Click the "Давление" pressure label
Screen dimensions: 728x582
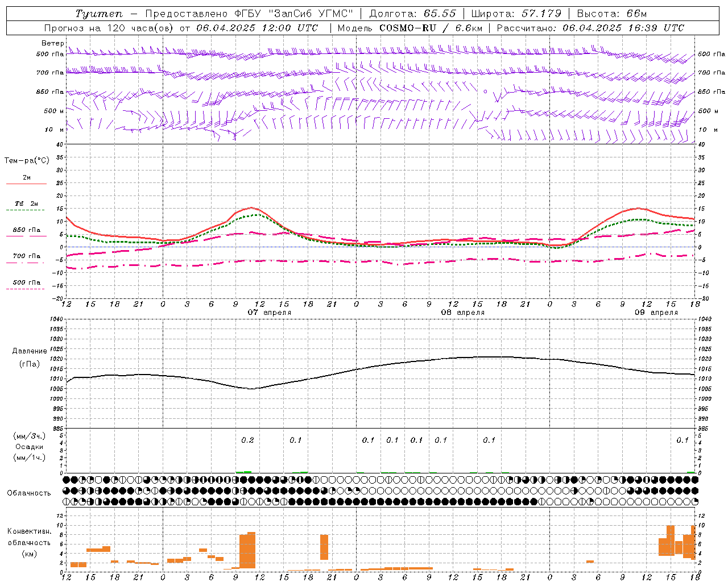pos(30,351)
